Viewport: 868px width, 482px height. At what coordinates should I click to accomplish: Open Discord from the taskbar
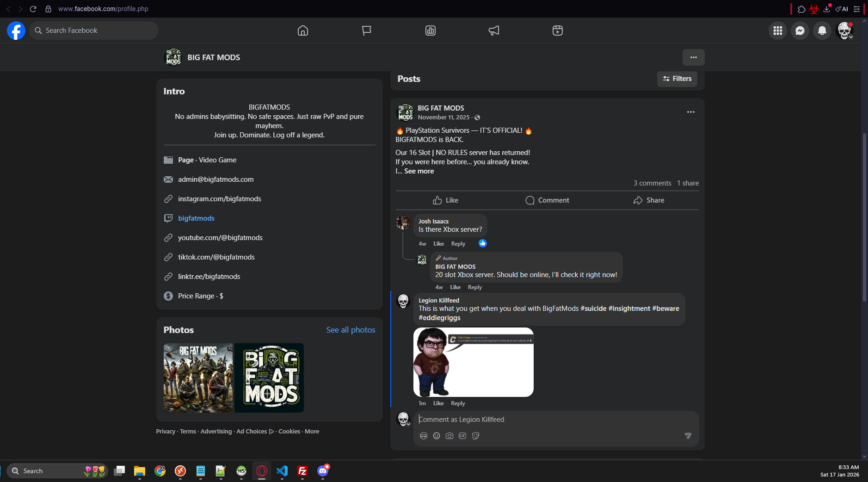pyautogui.click(x=323, y=471)
